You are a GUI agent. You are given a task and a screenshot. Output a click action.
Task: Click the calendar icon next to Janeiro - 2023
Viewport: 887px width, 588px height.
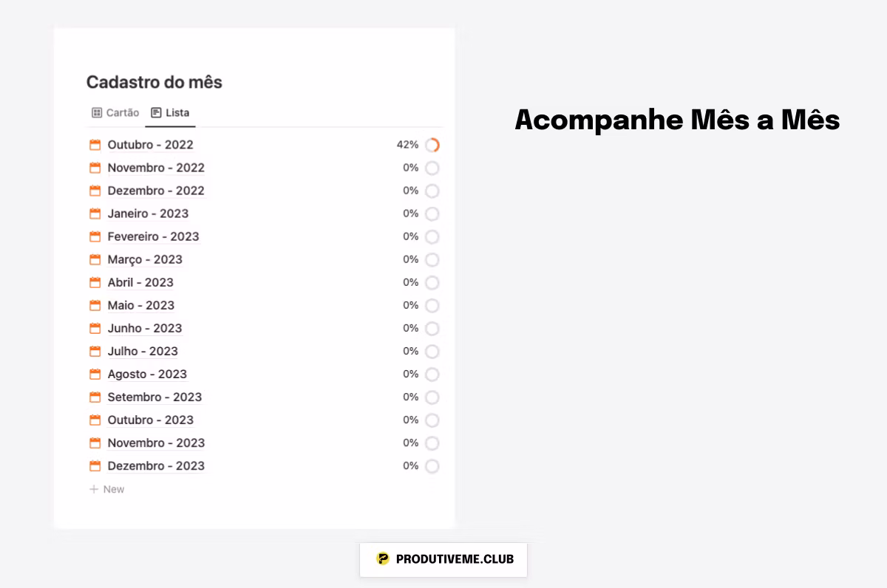[x=95, y=213]
